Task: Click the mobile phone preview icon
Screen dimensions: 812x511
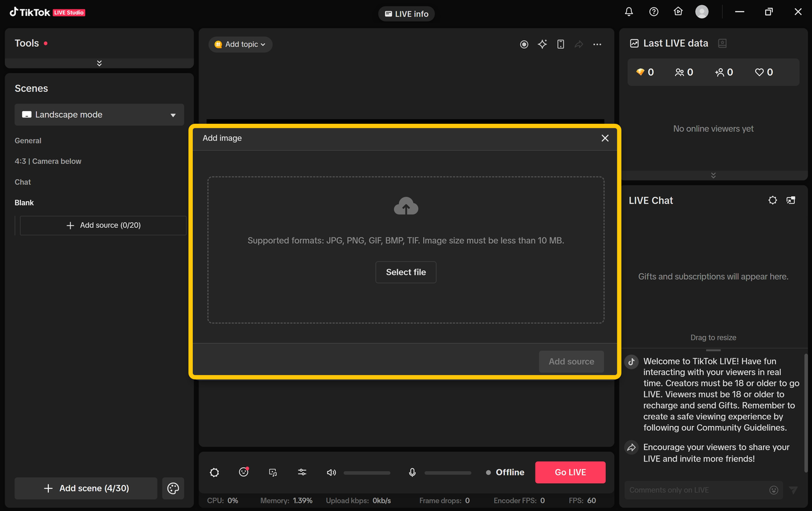Action: 561,44
